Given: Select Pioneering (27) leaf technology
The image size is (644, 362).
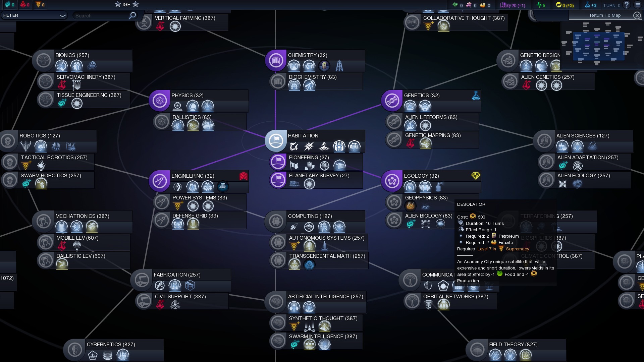Looking at the screenshot, I should 309,158.
